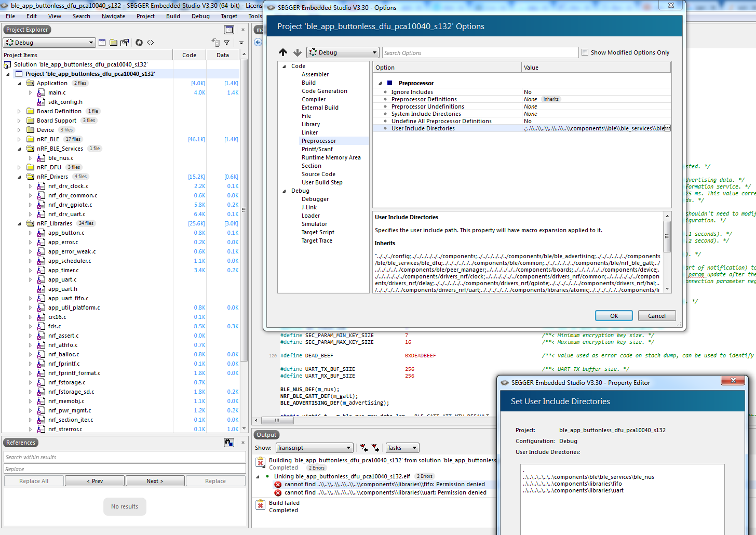Click the yellow folder icon in Project Explorer toolbar
Viewport: 756px width, 535px height.
point(113,43)
